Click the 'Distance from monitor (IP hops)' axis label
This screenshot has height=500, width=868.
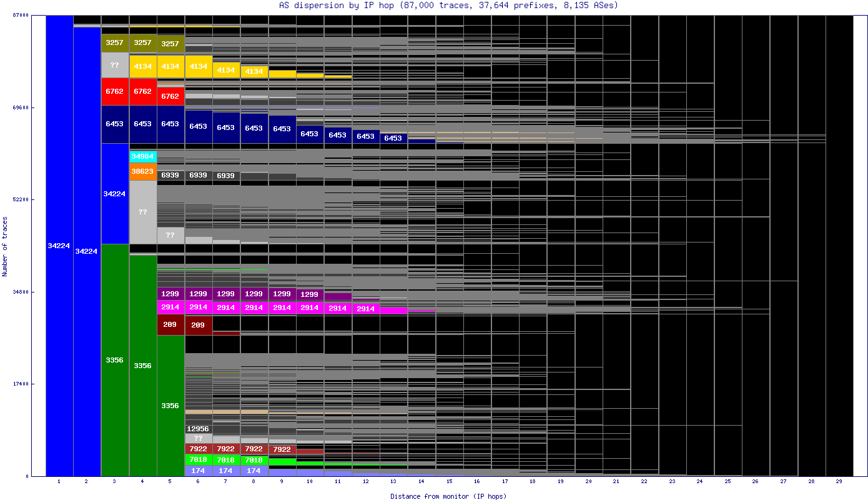pos(448,496)
